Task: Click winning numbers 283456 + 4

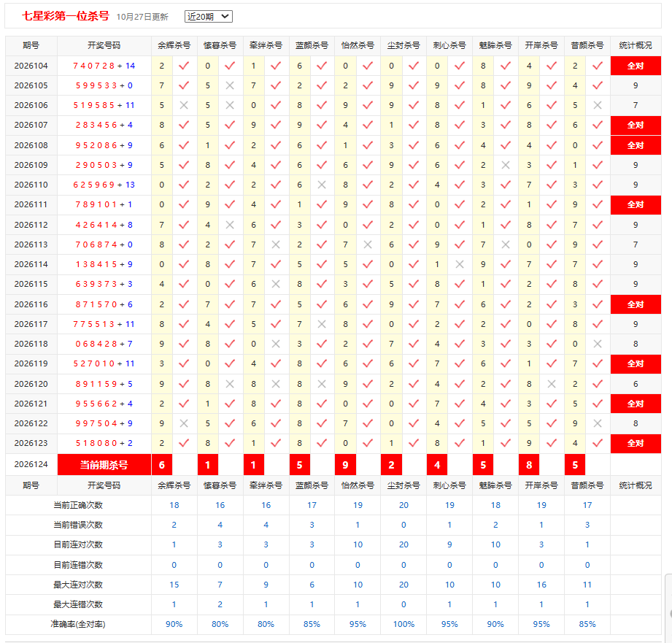Action: [104, 125]
